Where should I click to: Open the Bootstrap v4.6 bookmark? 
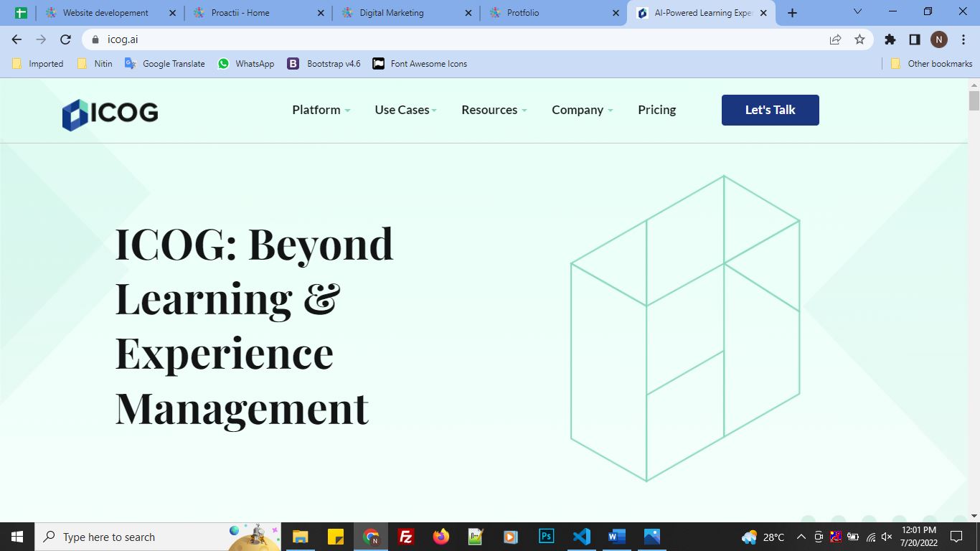point(324,64)
